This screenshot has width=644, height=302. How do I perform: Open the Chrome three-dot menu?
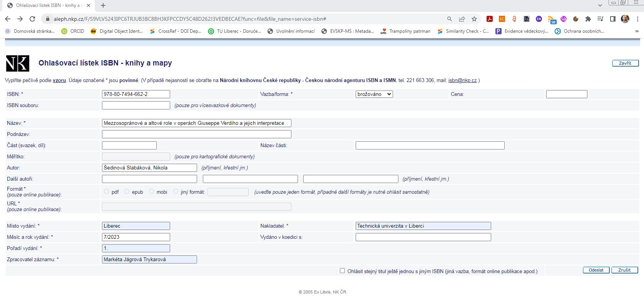coord(637,19)
